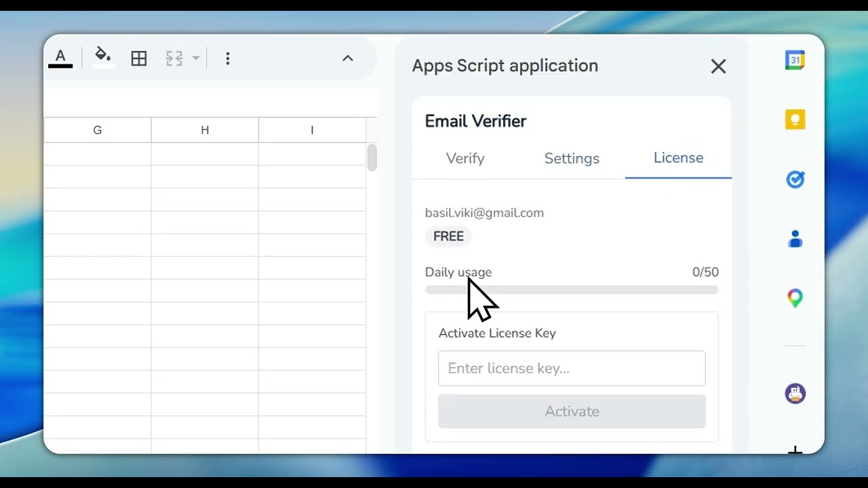
Task: Open the borders tool
Action: coord(139,58)
